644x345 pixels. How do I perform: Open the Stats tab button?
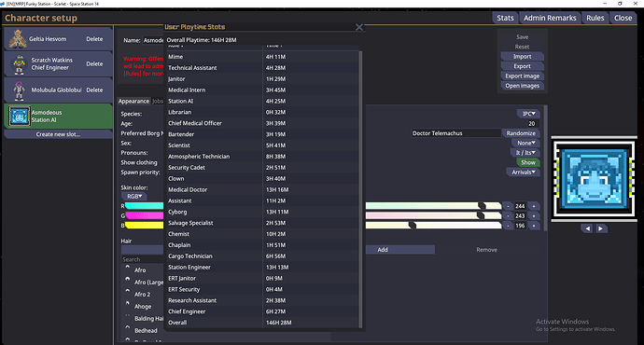(505, 18)
